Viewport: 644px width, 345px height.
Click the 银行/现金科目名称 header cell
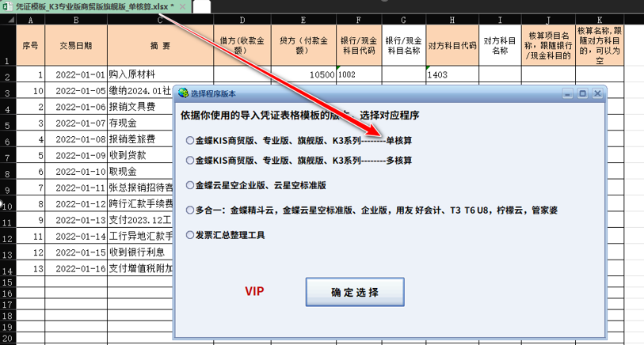[x=404, y=46]
